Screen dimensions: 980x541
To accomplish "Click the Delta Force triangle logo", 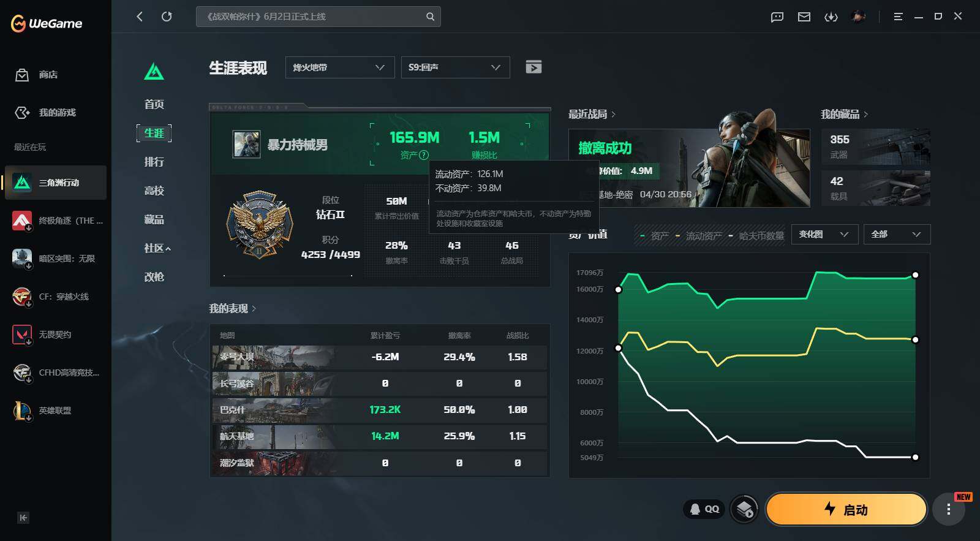I will (154, 72).
